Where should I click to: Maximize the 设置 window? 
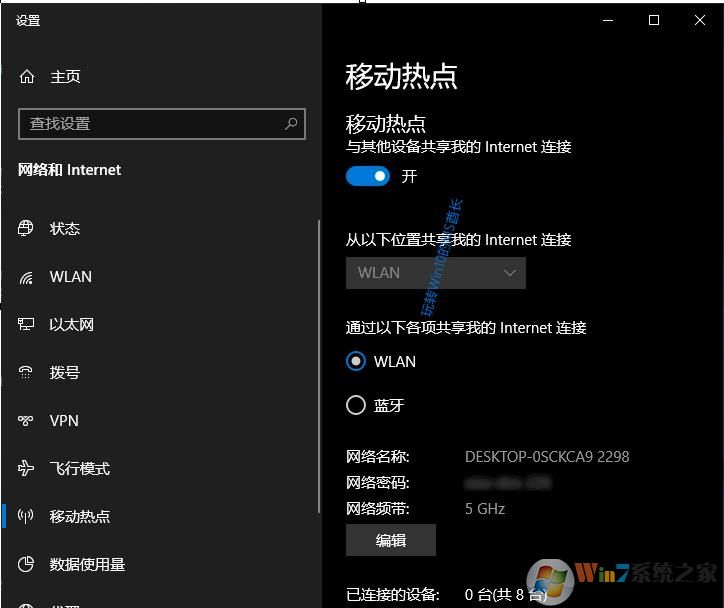point(654,20)
